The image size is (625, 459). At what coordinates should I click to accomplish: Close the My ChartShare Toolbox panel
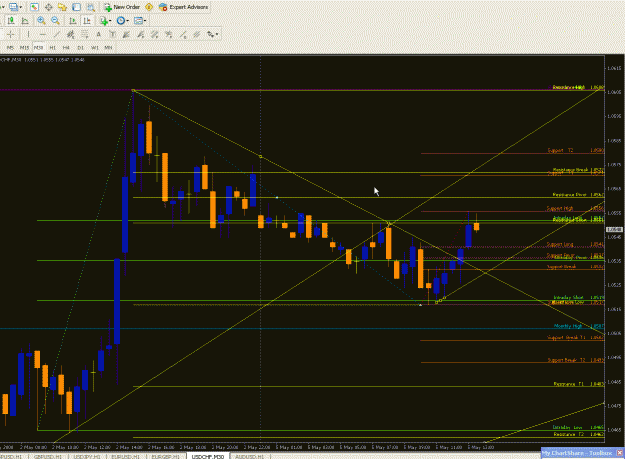point(619,453)
